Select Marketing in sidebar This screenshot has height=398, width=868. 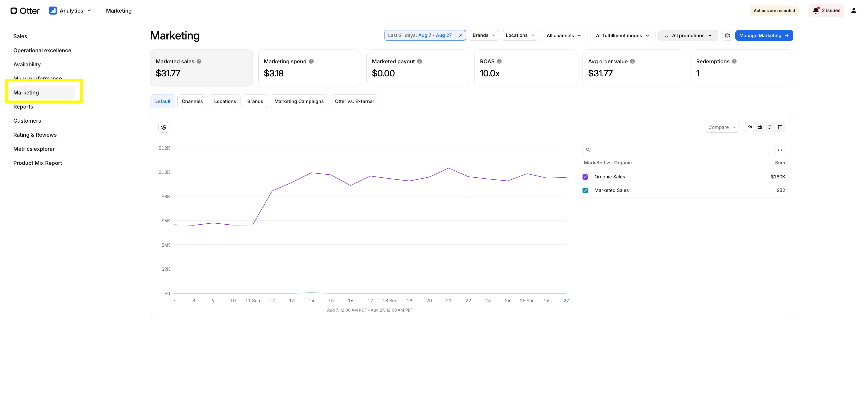pos(43,93)
